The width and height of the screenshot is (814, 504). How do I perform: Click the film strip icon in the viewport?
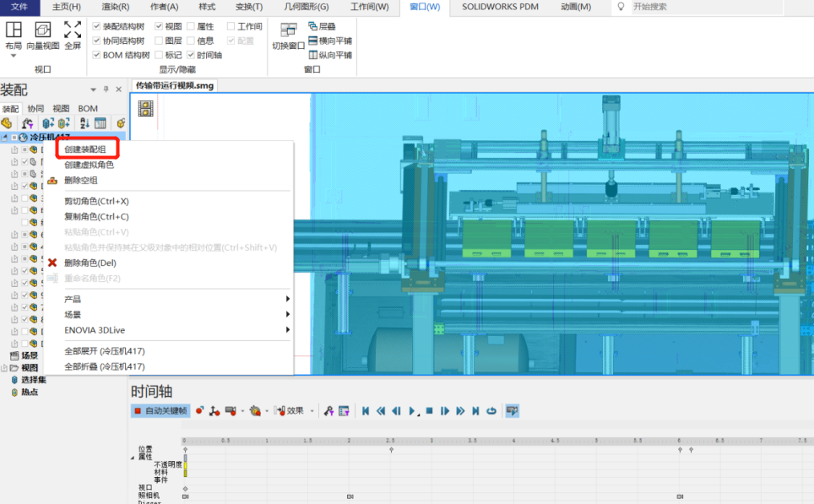click(145, 108)
